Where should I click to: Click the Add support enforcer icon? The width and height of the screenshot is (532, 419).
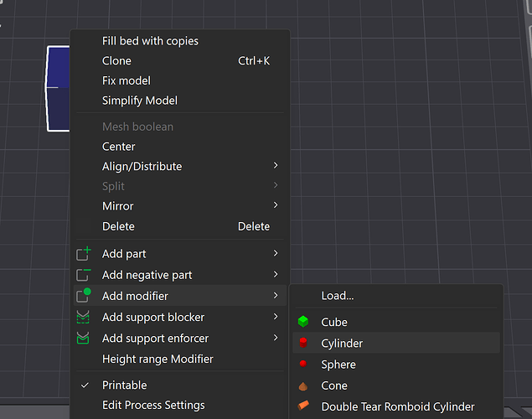point(83,339)
